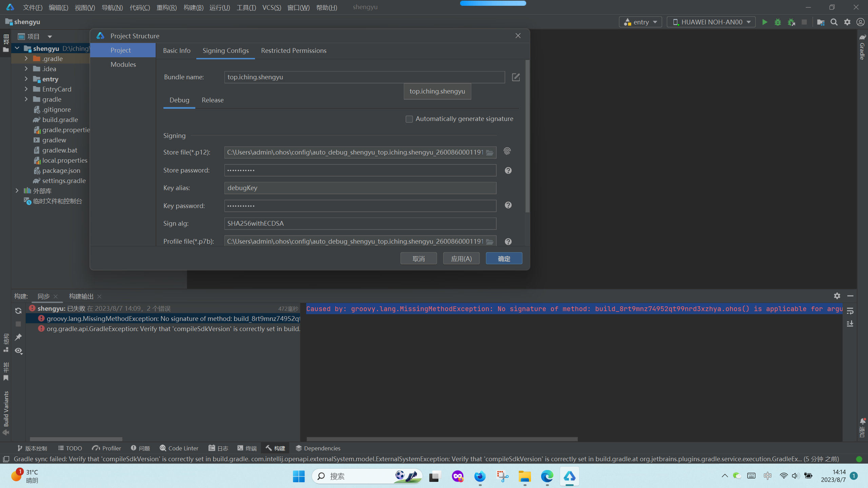Screen dimensions: 868x488
Task: Pin the build tab icon
Action: point(18,337)
